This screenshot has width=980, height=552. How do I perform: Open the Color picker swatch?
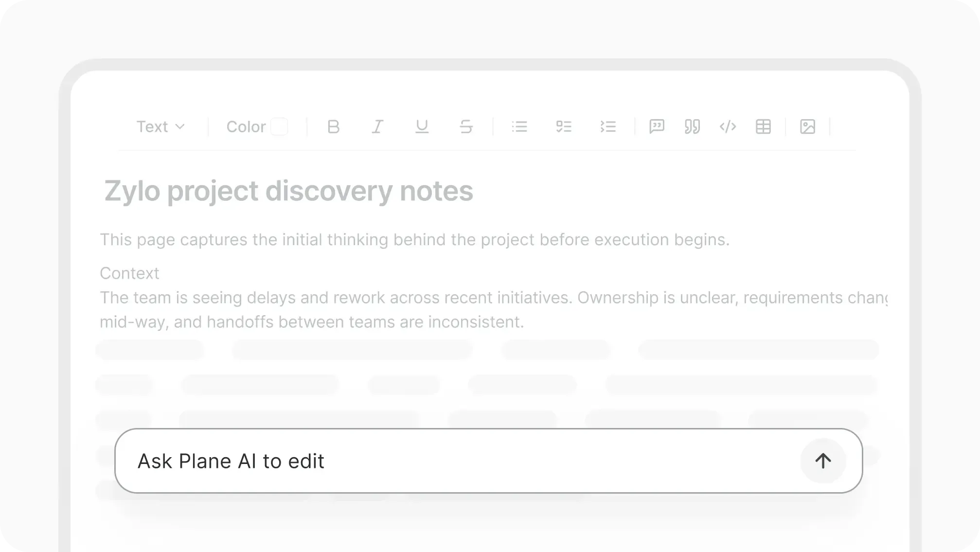pyautogui.click(x=280, y=127)
